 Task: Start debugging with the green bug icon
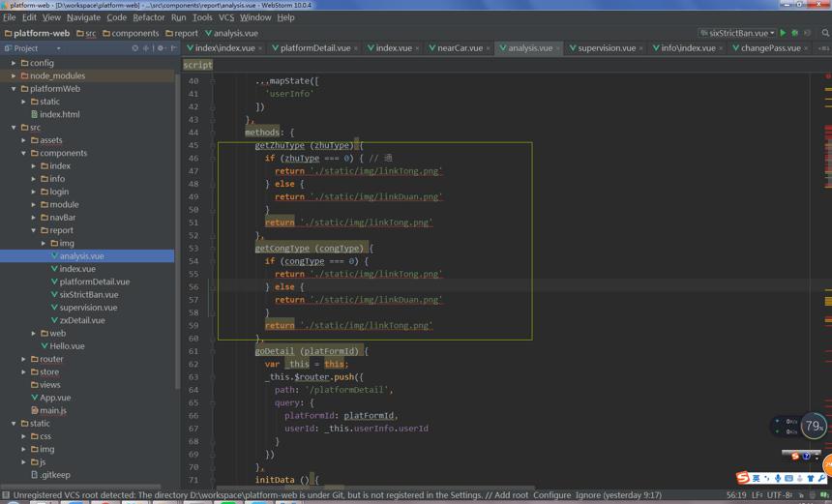pos(795,33)
